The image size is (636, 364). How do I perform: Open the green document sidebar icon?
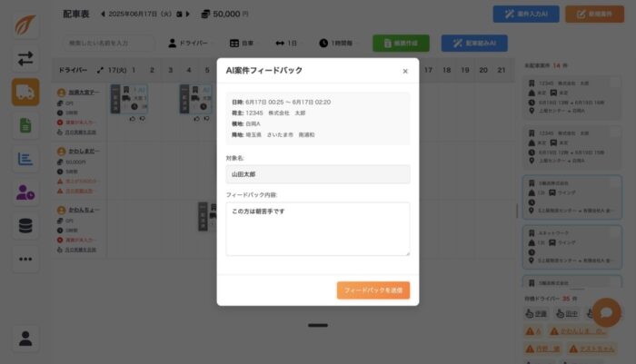(x=25, y=126)
